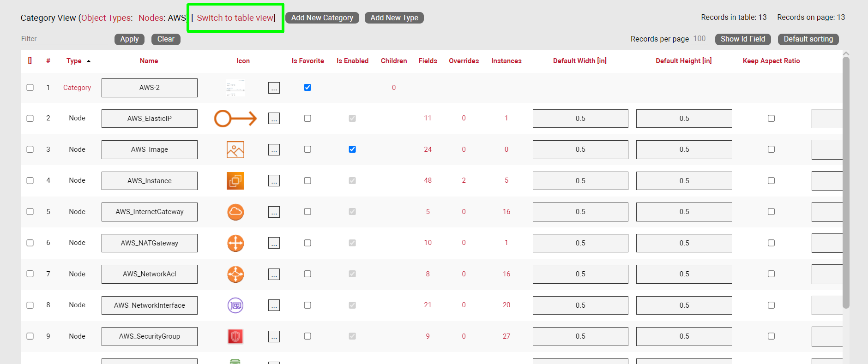Click the AWS_NetworkAcl icon
This screenshot has width=868, height=364.
tap(235, 274)
